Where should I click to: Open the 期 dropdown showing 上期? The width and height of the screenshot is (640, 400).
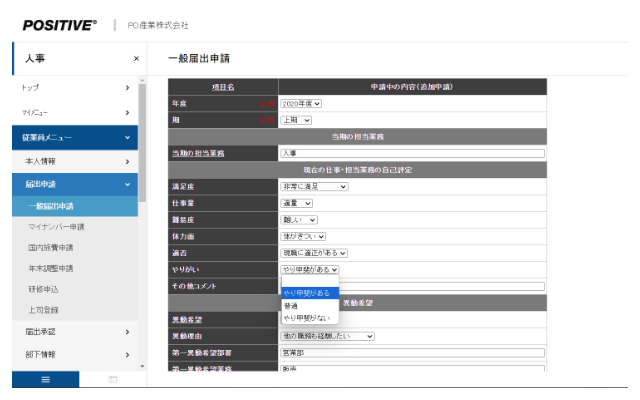point(296,120)
